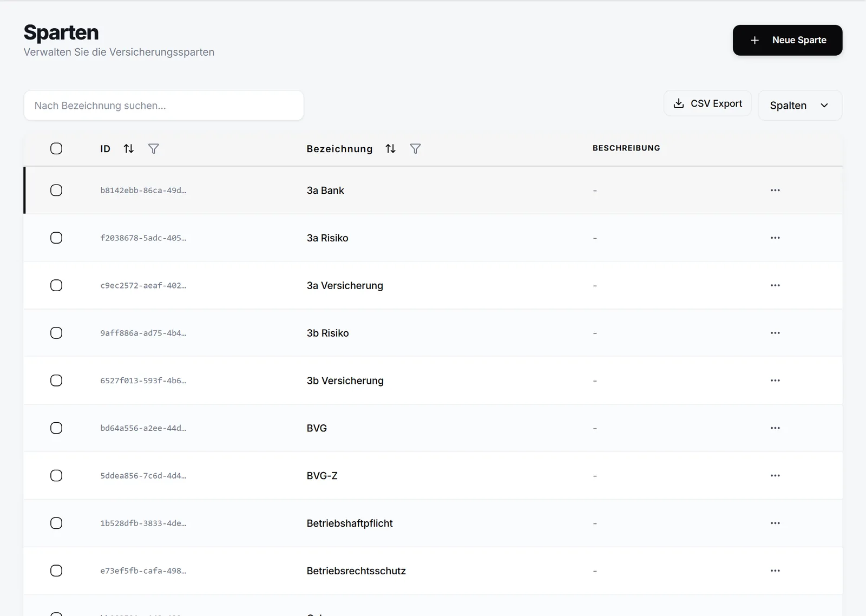Click ID bd64a556-a2ee-44d… cell
This screenshot has width=866, height=616.
point(143,428)
